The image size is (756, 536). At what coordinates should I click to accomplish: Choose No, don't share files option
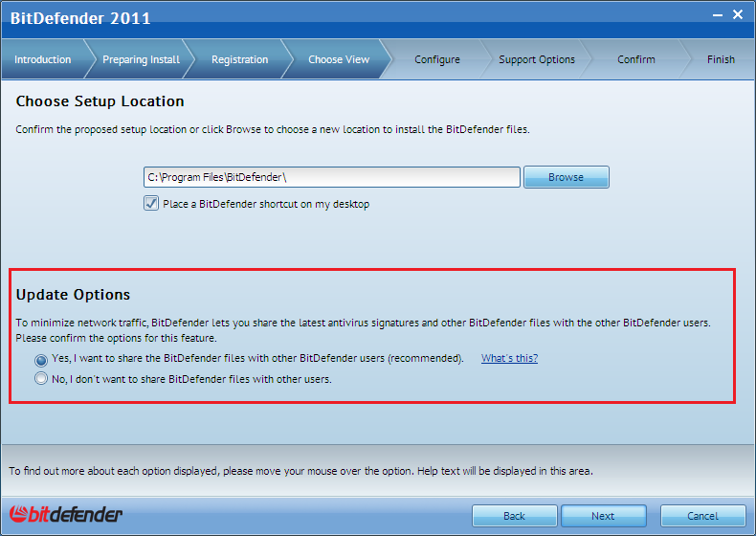click(41, 378)
